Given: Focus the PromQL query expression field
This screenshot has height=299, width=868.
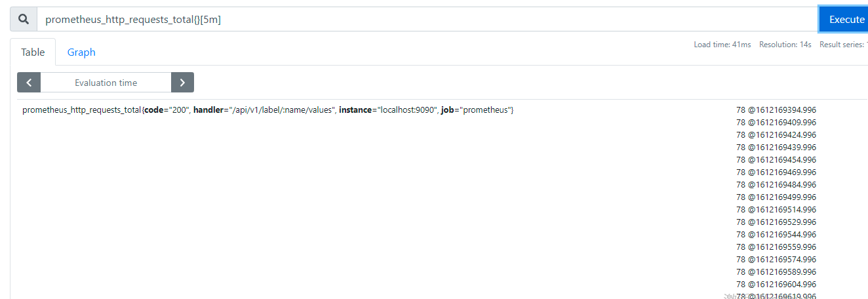Looking at the screenshot, I should (x=426, y=20).
